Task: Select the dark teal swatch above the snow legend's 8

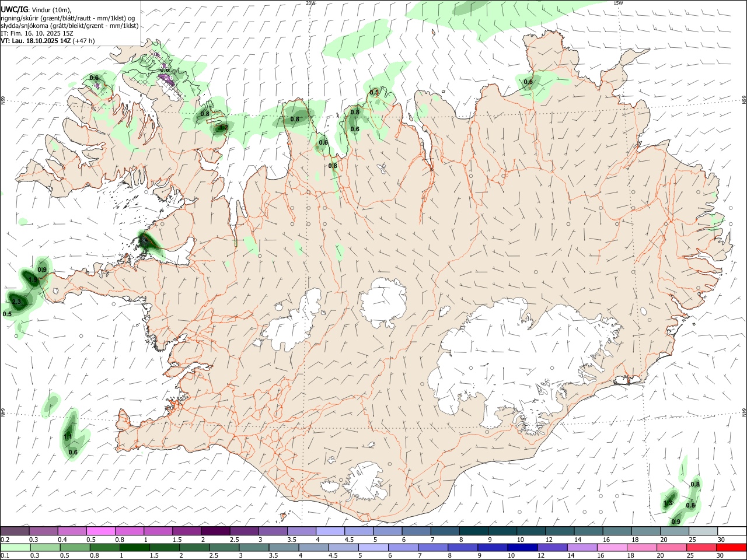Action: 473,531
